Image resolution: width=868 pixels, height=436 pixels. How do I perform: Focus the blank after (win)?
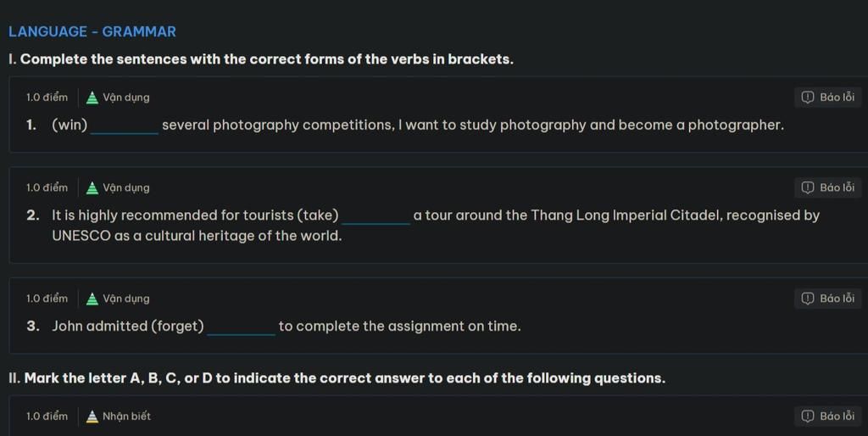coord(125,126)
